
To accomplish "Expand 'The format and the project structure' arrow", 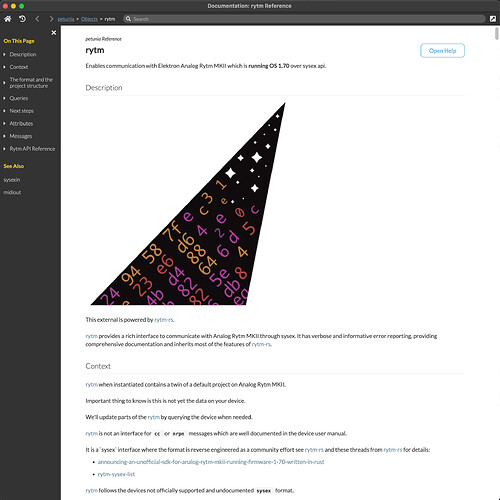I will click(4, 83).
